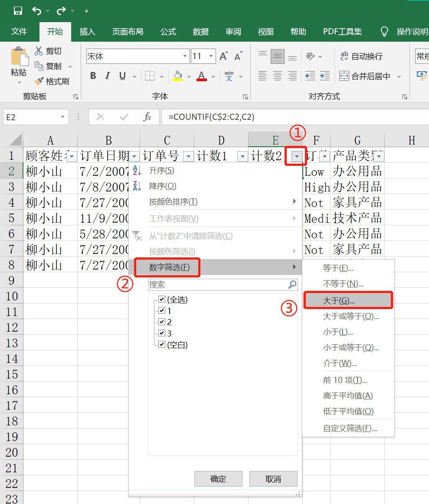Decrease font size with the small A icon
The width and height of the screenshot is (429, 504).
click(x=238, y=56)
